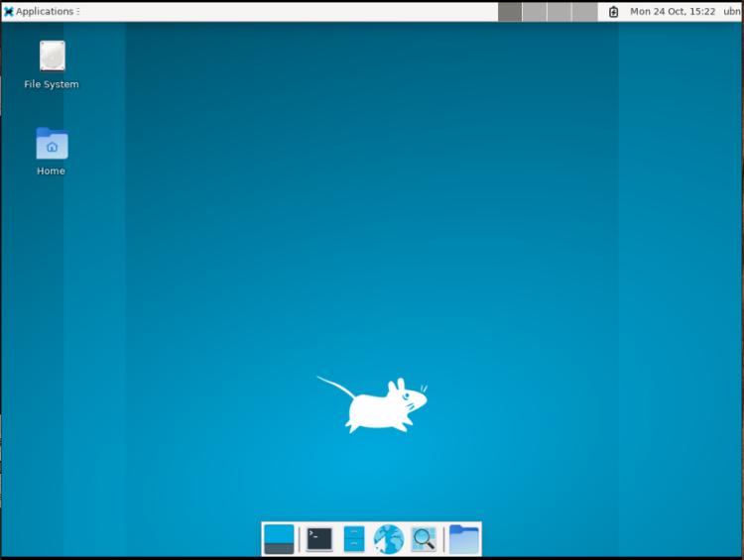The width and height of the screenshot is (744, 560).
Task: Switch to the first workspace
Action: pos(510,11)
